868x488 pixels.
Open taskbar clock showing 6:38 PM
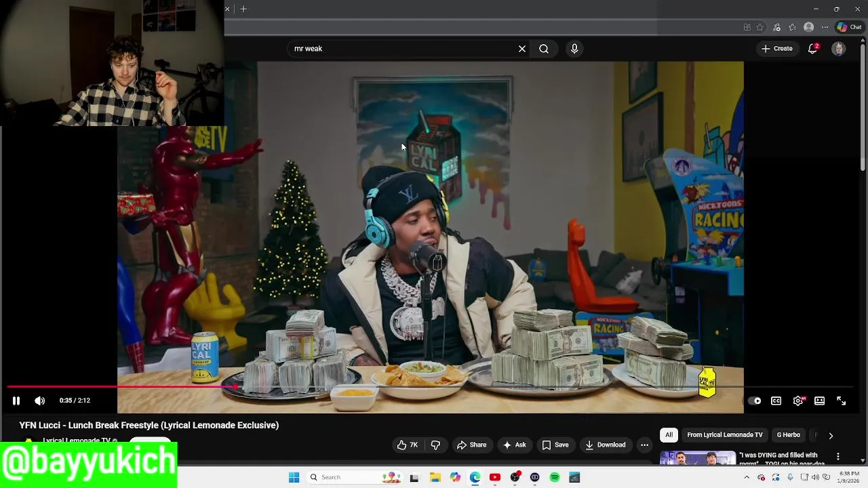coord(849,477)
